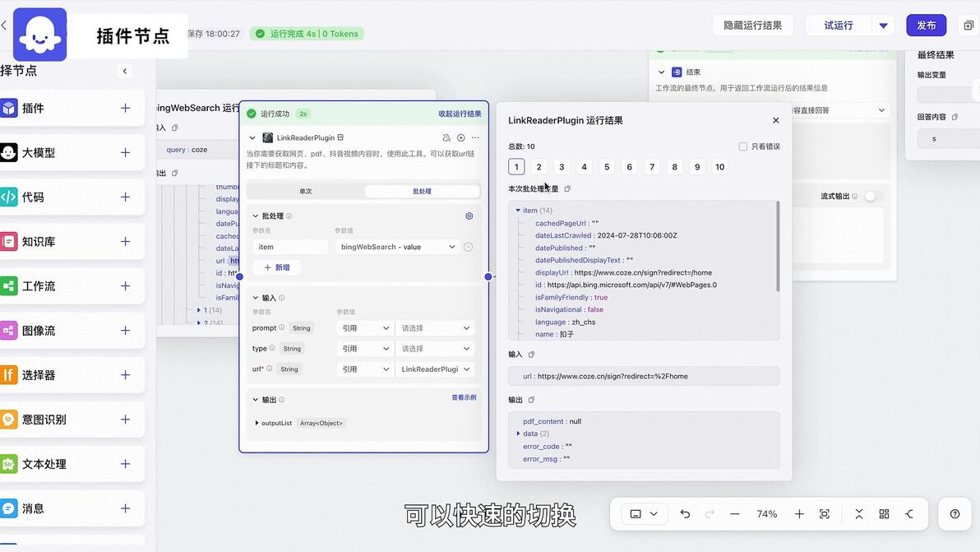Open the bingWebSearch - value dropdown
This screenshot has width=980, height=552.
(397, 247)
